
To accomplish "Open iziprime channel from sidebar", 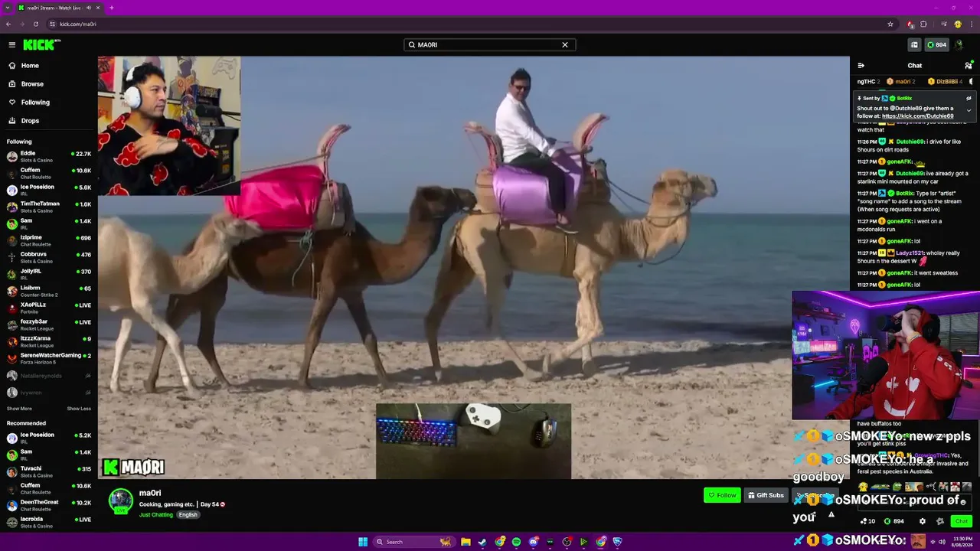I will pos(49,240).
